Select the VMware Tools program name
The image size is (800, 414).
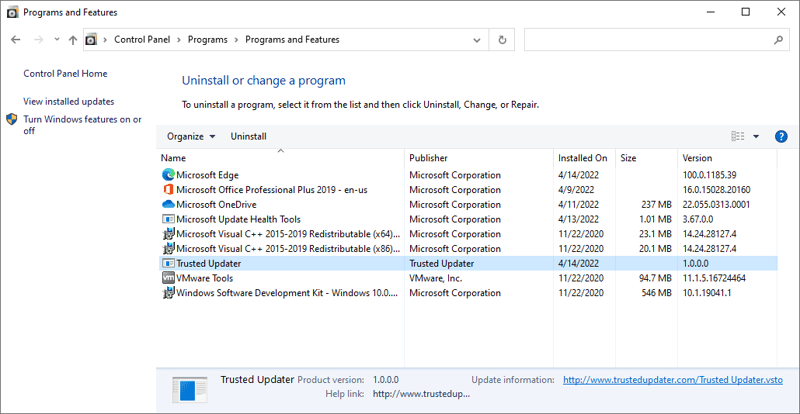(x=205, y=279)
